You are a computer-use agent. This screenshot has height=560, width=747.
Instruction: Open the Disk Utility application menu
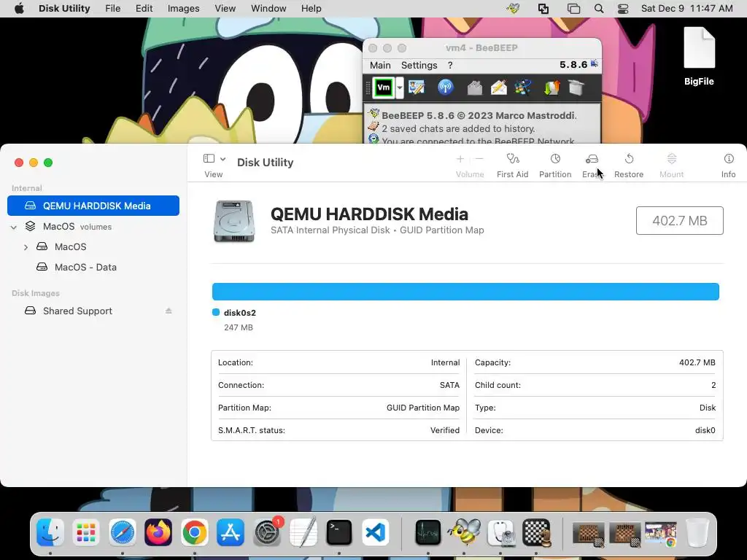(x=64, y=9)
